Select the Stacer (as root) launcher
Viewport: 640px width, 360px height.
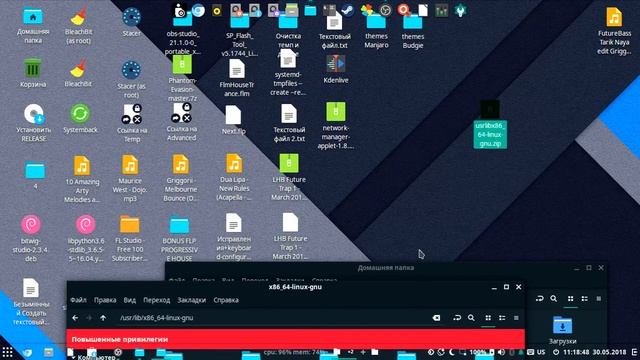131,79
